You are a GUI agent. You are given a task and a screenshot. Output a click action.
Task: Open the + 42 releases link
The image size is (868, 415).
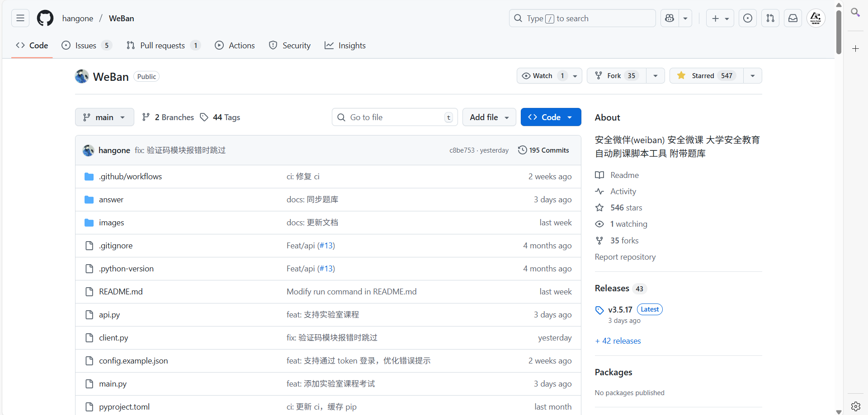pos(618,341)
